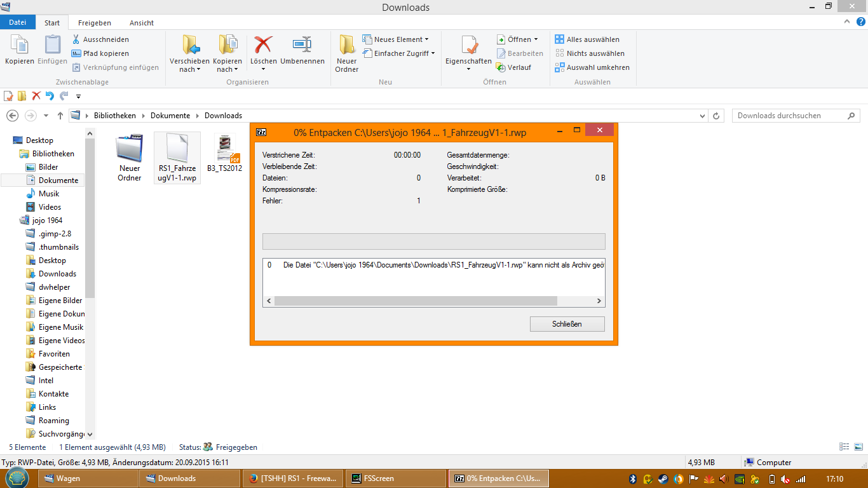Image resolution: width=868 pixels, height=488 pixels.
Task: Open the recent locations dropdown arrow
Action: tap(46, 116)
